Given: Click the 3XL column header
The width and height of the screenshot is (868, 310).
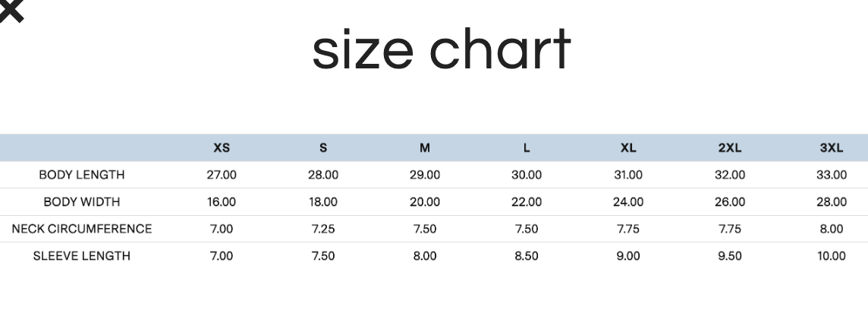Looking at the screenshot, I should click(832, 148).
